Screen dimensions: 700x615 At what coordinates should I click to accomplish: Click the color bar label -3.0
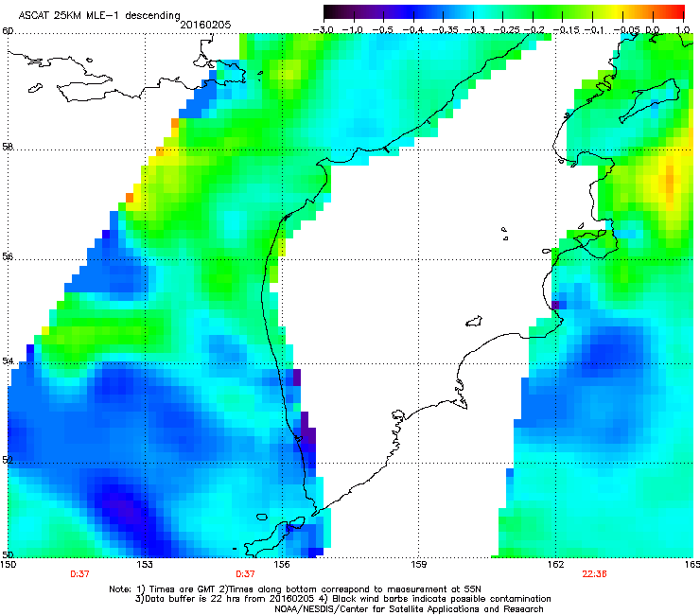click(323, 30)
